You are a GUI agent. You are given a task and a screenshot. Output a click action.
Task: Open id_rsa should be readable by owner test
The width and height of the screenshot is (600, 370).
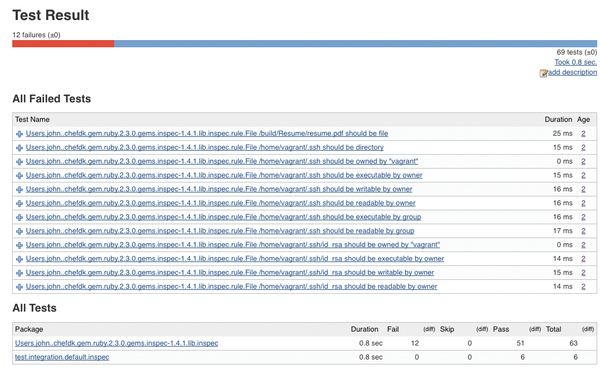[x=231, y=286]
